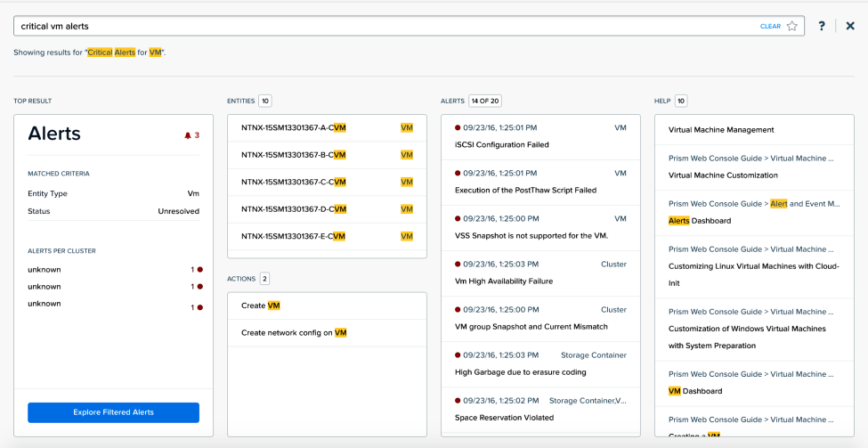This screenshot has height=448, width=868.
Task: Click the red bell alert icon
Action: pos(188,135)
